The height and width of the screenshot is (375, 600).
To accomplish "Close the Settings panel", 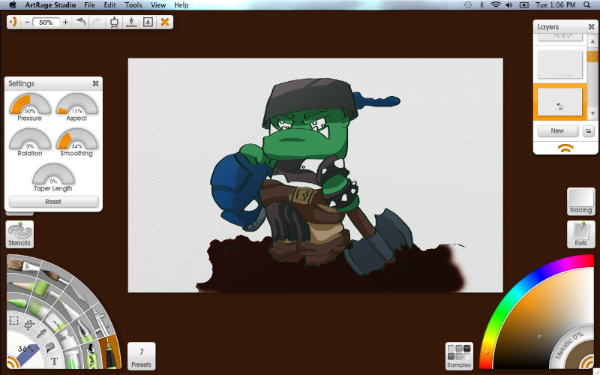I will [96, 83].
